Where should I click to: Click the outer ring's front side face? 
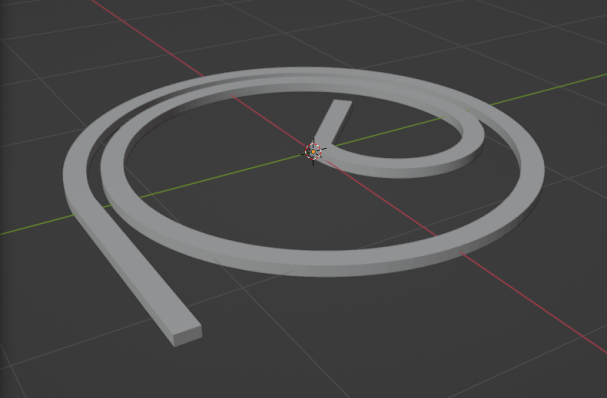[348, 269]
